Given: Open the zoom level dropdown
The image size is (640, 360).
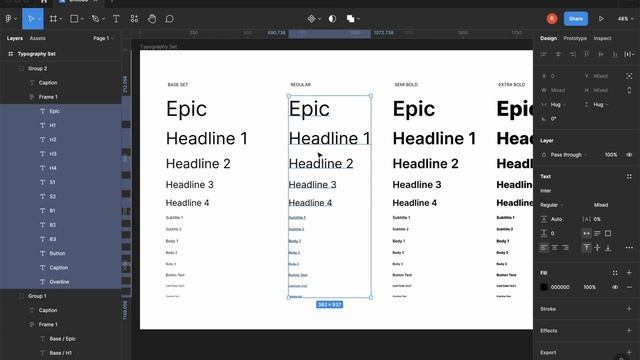Looking at the screenshot, I should coord(626,19).
